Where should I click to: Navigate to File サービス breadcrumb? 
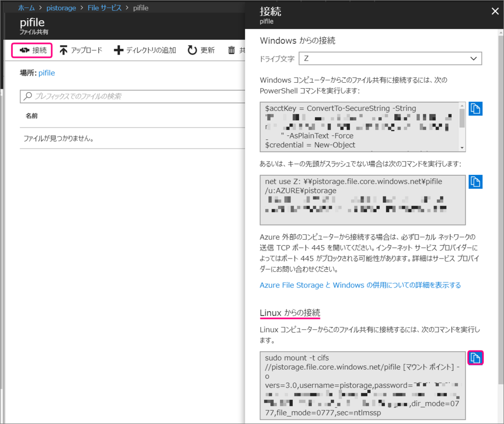(x=104, y=8)
